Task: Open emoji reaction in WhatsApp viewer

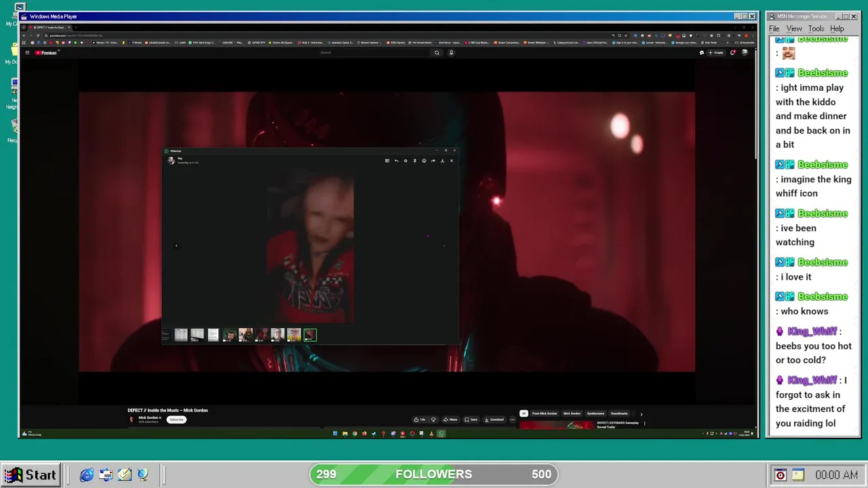Action: [424, 161]
